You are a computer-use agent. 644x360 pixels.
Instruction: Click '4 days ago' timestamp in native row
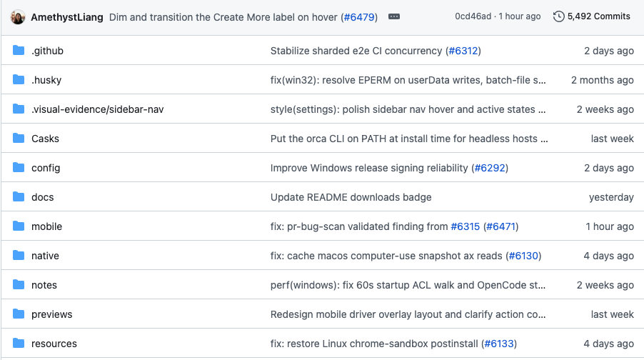coord(609,256)
